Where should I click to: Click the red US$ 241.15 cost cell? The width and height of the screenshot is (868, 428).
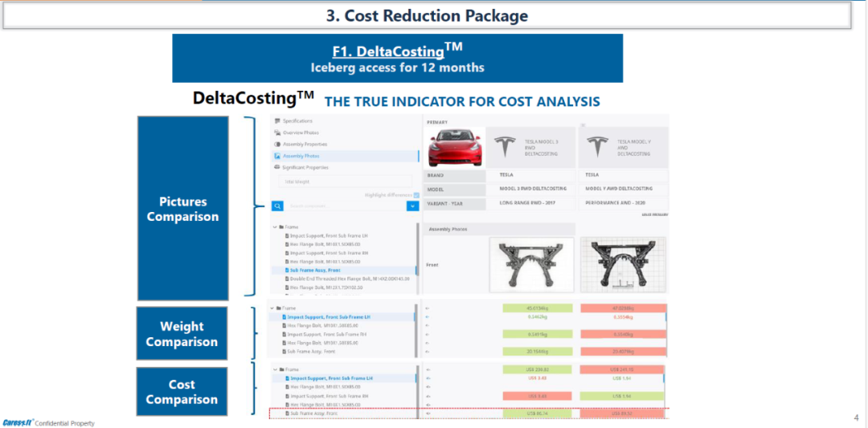pyautogui.click(x=622, y=369)
